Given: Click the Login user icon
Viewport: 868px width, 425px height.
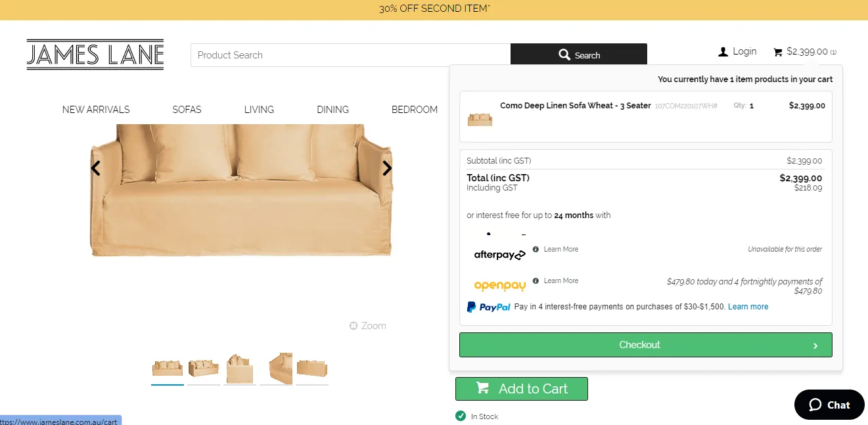Looking at the screenshot, I should (x=723, y=51).
